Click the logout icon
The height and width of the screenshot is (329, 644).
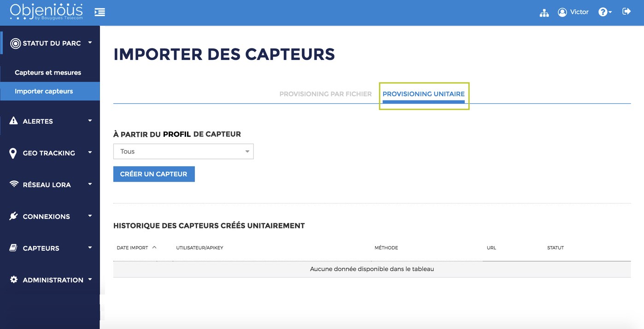(626, 12)
